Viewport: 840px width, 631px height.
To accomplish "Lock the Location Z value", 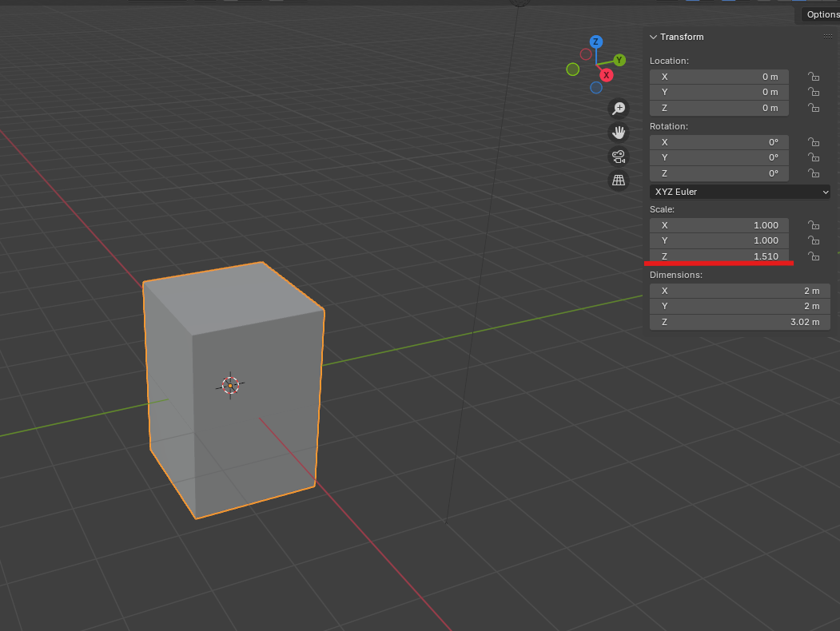I will 814,108.
